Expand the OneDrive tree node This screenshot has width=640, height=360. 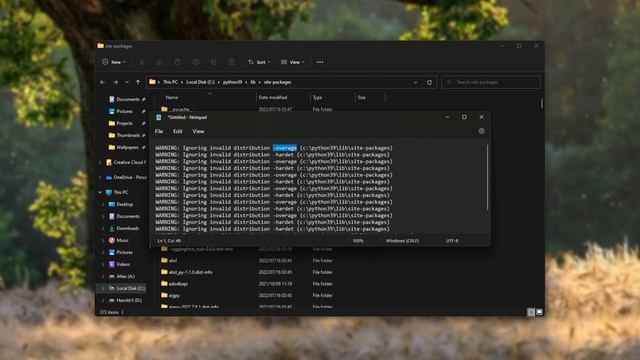[100, 178]
